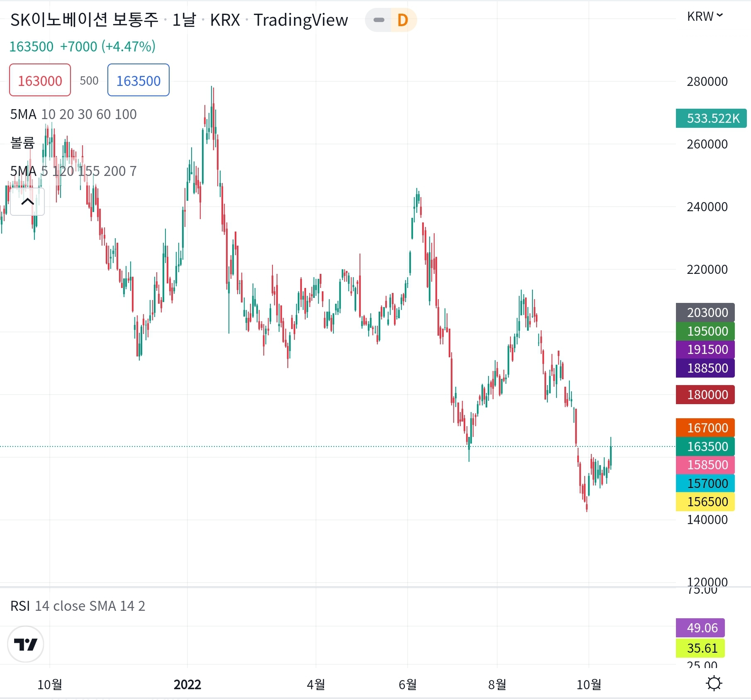The image size is (751, 700).
Task: Click the 163500 +7000 (+4.47%) price change text
Action: pos(83,46)
